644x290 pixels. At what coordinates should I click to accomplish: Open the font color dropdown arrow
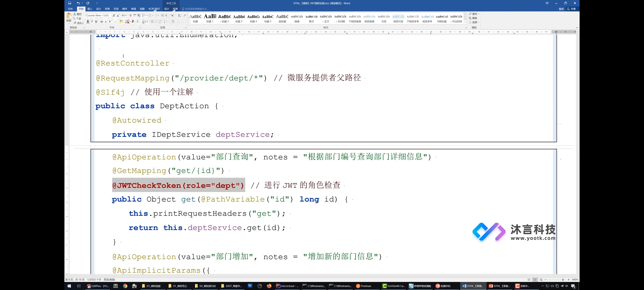click(x=130, y=21)
